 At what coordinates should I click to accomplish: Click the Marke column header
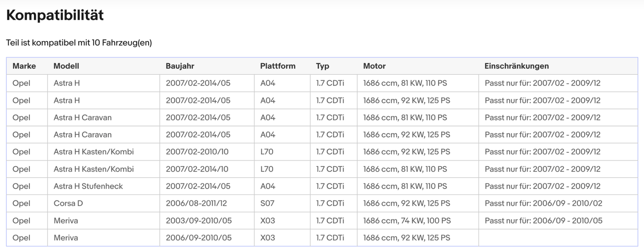24,66
